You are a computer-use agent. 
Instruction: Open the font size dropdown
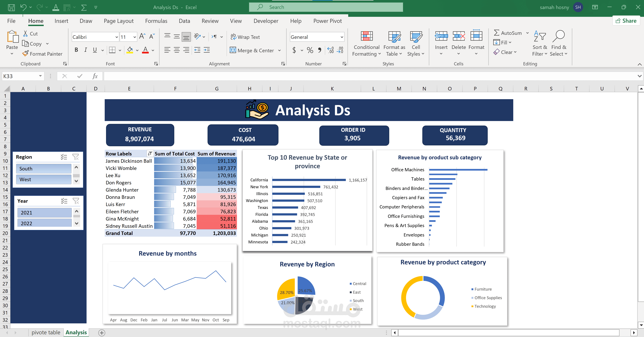click(135, 37)
